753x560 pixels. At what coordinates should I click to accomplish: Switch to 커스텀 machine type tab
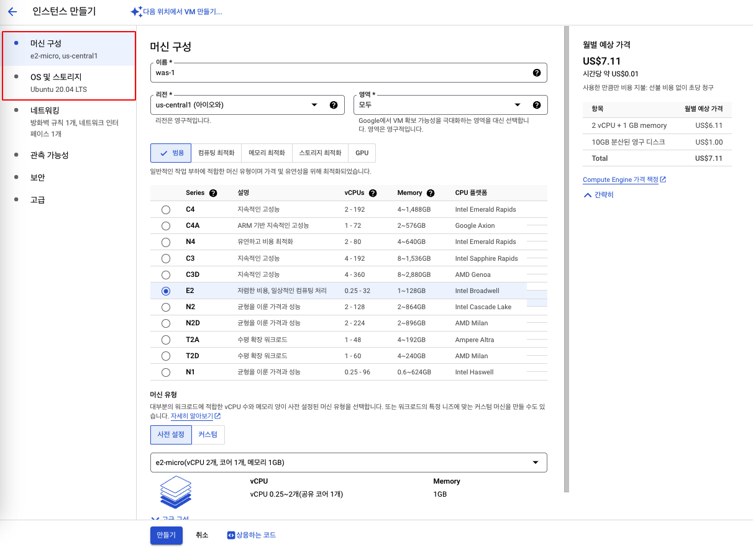tap(208, 435)
